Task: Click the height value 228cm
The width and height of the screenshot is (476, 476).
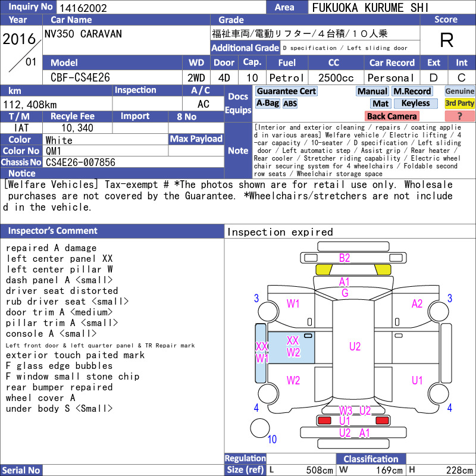Action: pyautogui.click(x=459, y=470)
